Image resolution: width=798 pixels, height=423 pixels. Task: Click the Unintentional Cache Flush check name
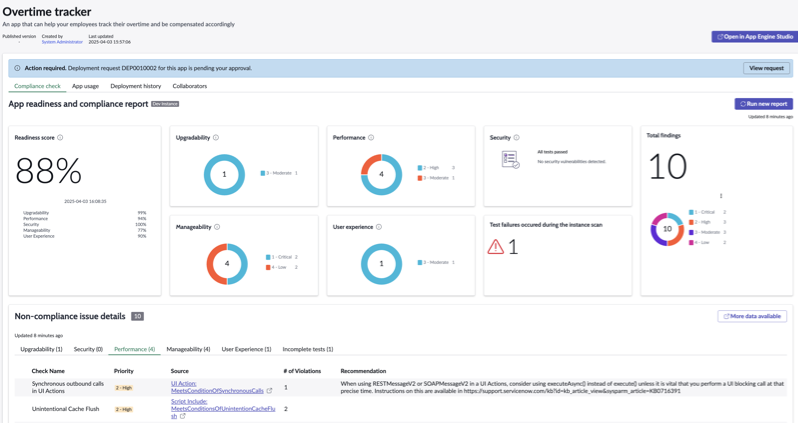click(66, 409)
